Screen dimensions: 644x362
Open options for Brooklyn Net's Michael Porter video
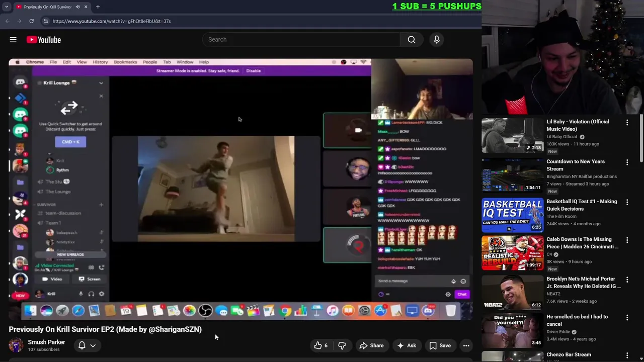point(627,280)
